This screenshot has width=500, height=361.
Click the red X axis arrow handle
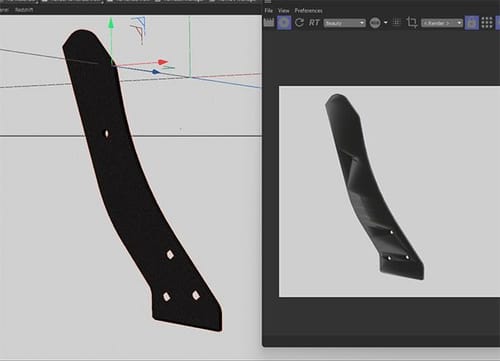pos(163,62)
